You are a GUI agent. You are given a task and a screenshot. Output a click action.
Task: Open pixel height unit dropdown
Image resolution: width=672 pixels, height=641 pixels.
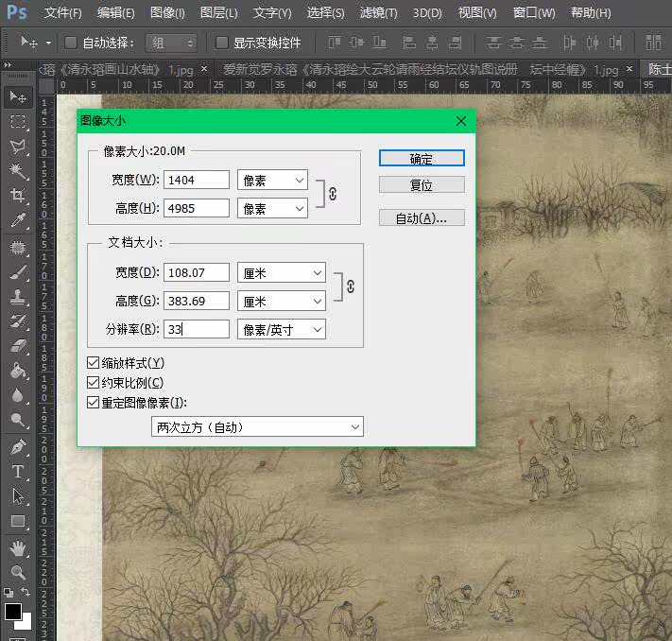click(x=272, y=208)
